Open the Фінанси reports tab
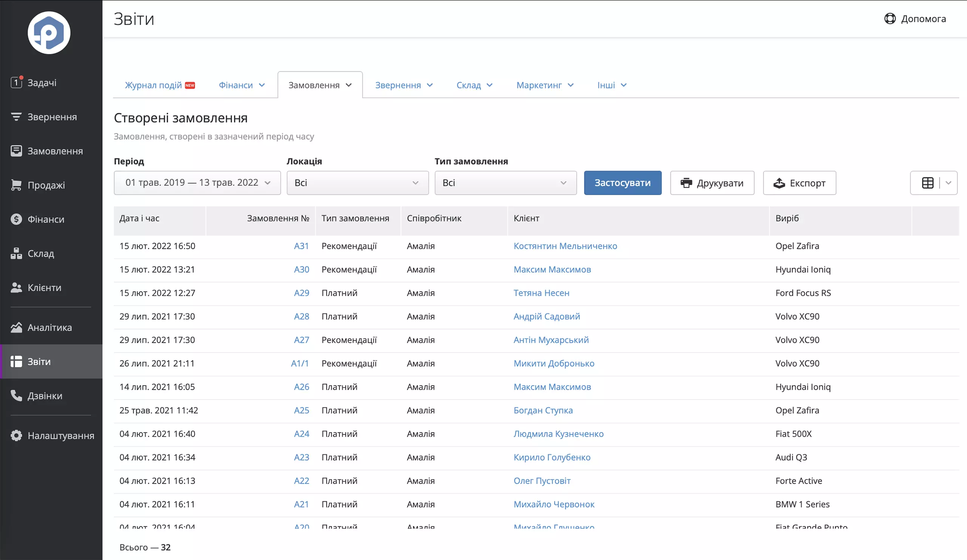967x560 pixels. pos(236,85)
